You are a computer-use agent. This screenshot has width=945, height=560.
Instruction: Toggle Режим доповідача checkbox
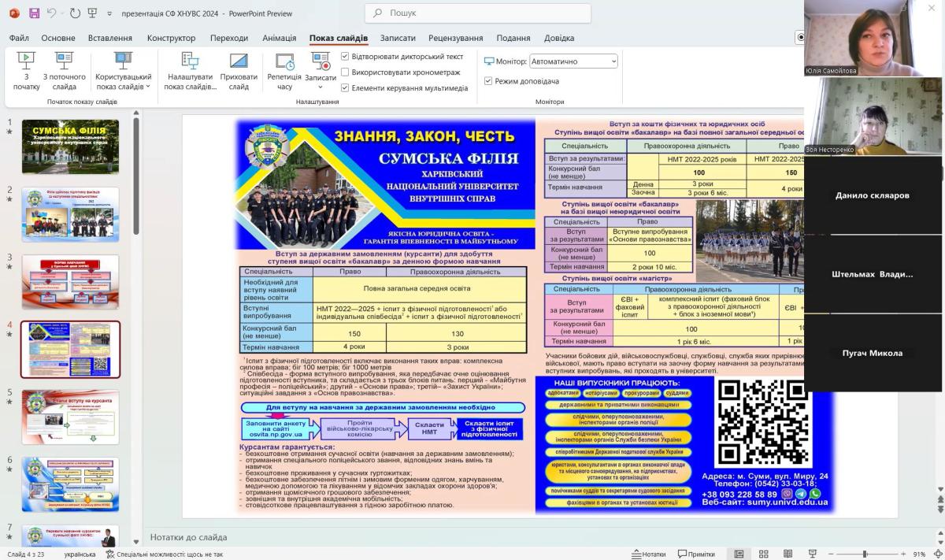pyautogui.click(x=488, y=81)
